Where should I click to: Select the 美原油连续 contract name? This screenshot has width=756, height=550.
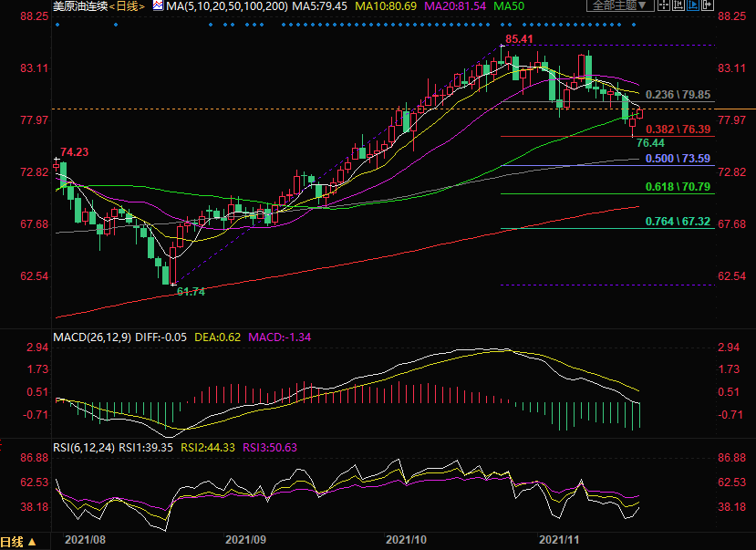click(79, 6)
